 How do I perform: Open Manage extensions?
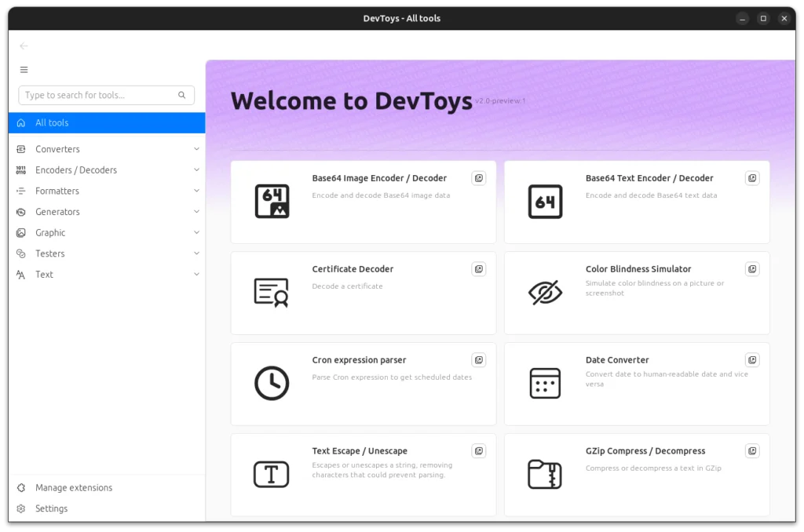click(x=74, y=488)
